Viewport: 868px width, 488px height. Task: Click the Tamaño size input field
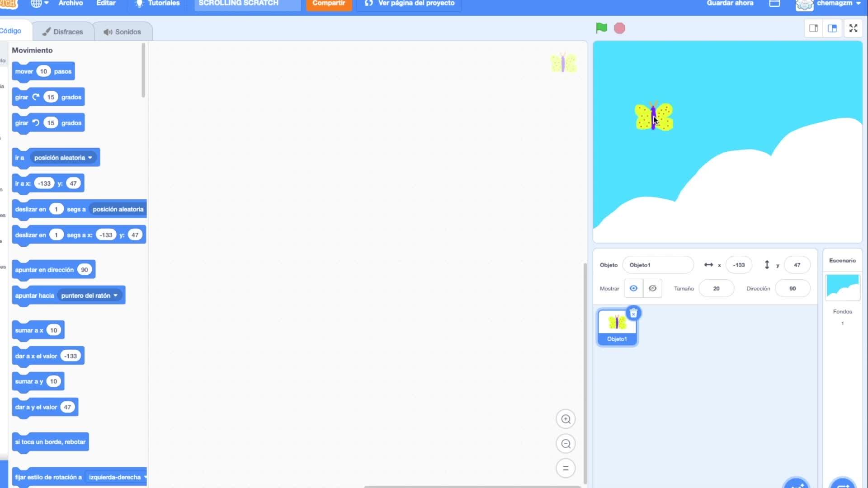point(716,288)
